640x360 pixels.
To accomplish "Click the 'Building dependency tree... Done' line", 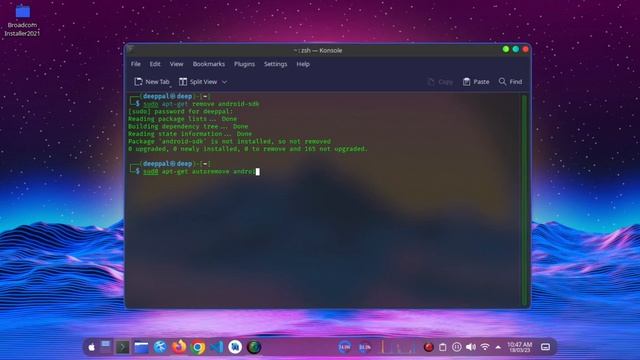I will [188, 126].
